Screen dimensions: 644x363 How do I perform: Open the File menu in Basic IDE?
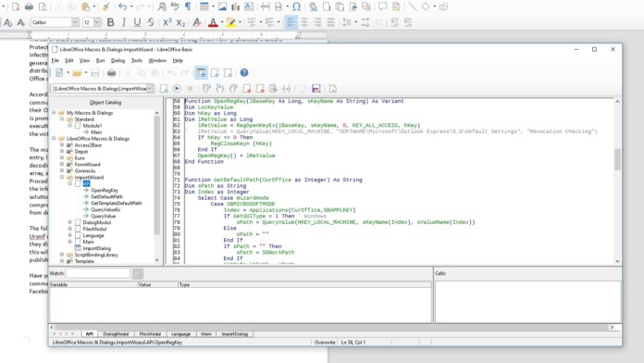coord(55,60)
